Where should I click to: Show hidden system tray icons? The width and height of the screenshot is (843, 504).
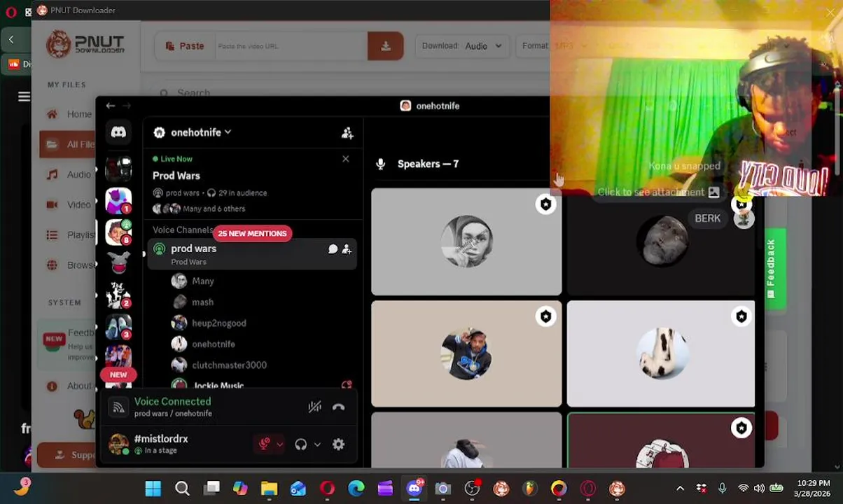[x=680, y=489]
